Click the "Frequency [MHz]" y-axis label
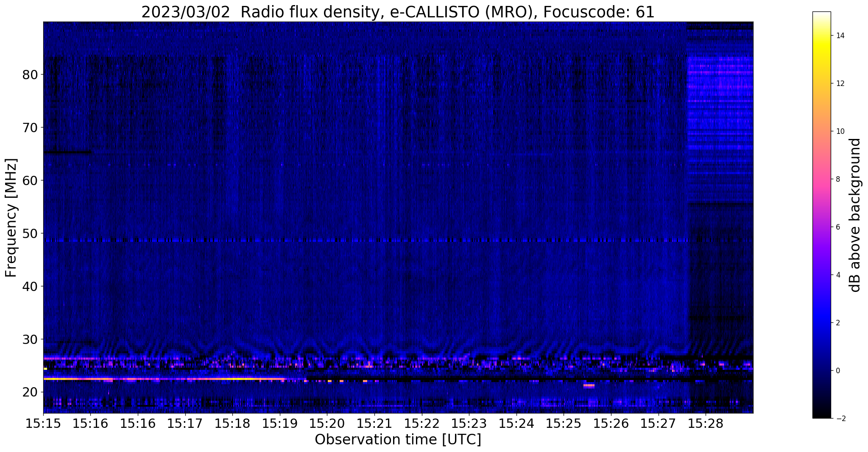This screenshot has height=452, width=868. click(11, 218)
